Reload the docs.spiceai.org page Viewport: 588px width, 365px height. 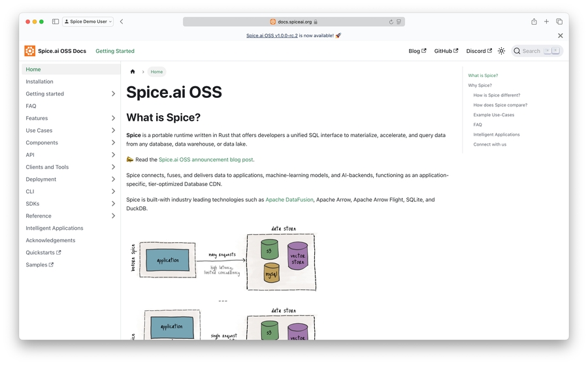coord(391,22)
